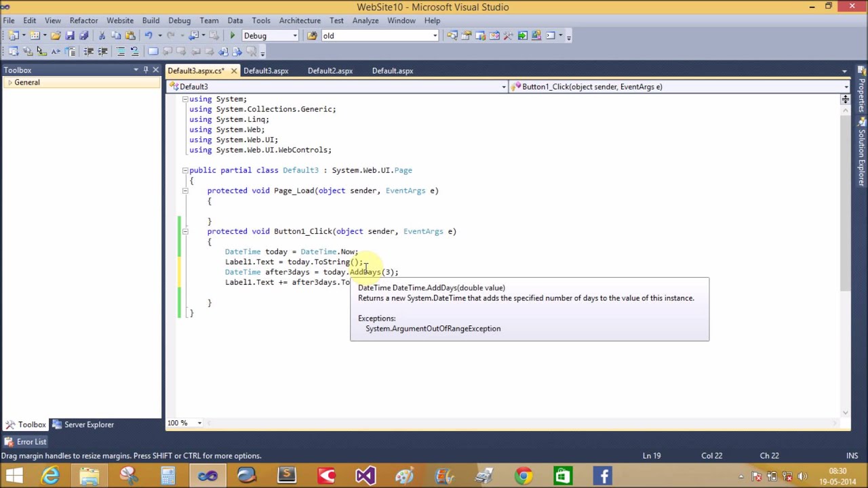Click the Save icon in toolbar
Image resolution: width=868 pixels, height=488 pixels.
[70, 35]
